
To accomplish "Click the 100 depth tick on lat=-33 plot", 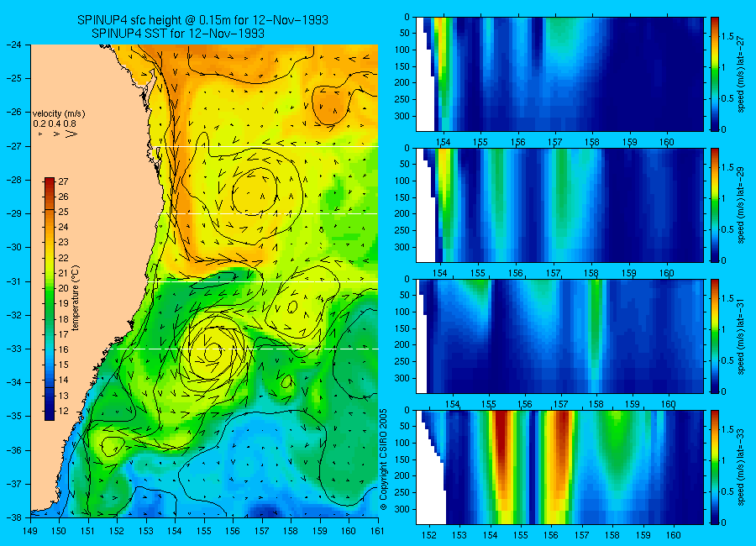I will coord(402,443).
